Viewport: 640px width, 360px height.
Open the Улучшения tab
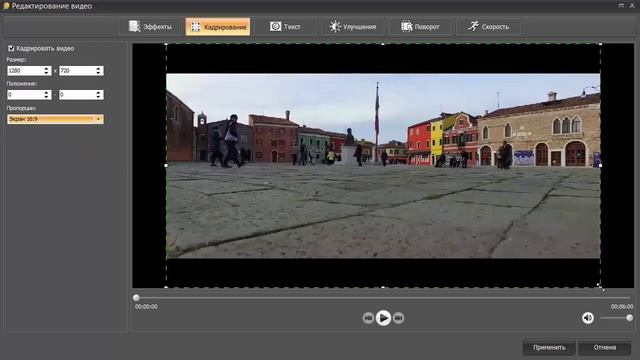(353, 27)
